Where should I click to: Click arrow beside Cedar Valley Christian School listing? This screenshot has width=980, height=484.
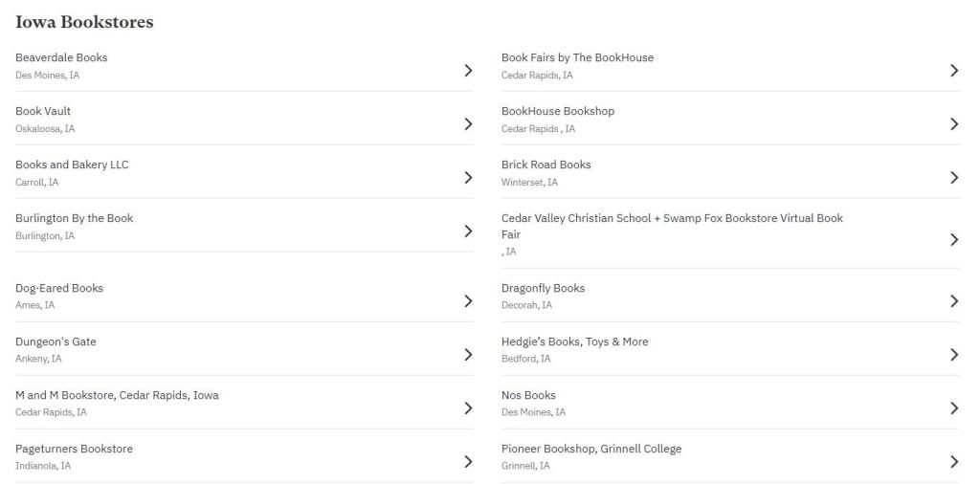[954, 239]
